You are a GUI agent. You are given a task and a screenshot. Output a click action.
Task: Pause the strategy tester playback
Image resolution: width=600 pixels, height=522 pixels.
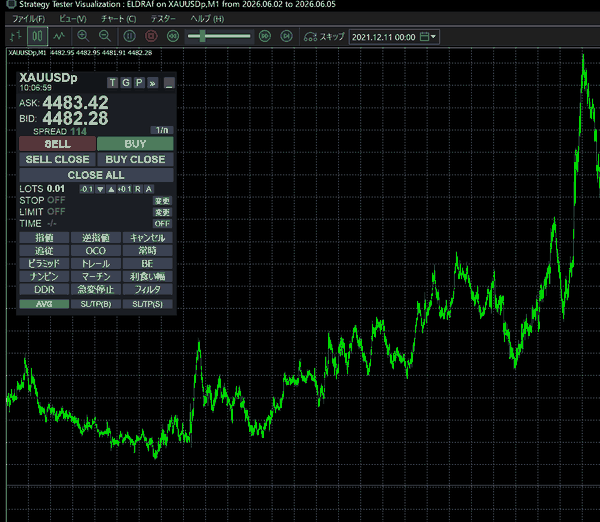click(129, 36)
